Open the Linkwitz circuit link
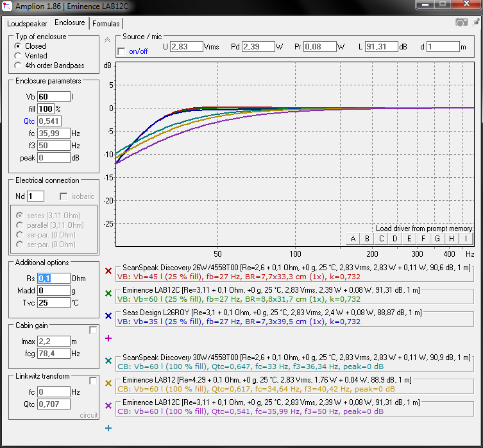This screenshot has width=483, height=448. (89, 415)
